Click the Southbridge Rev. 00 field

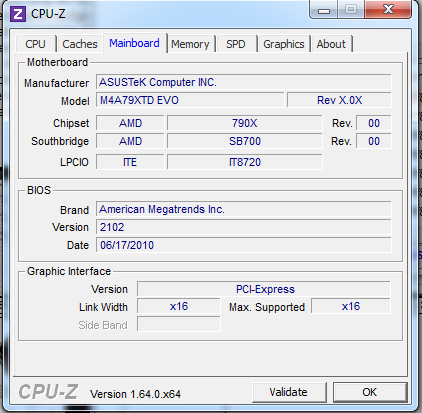click(374, 141)
